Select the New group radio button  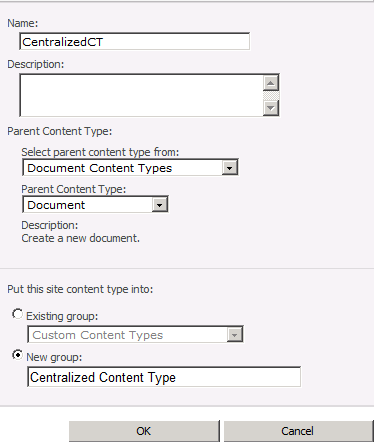tap(17, 355)
